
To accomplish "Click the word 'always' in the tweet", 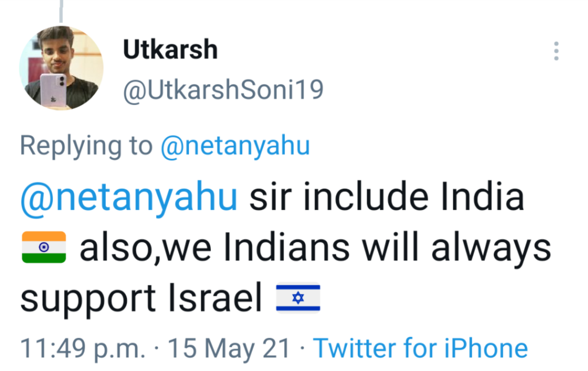I will [491, 248].
